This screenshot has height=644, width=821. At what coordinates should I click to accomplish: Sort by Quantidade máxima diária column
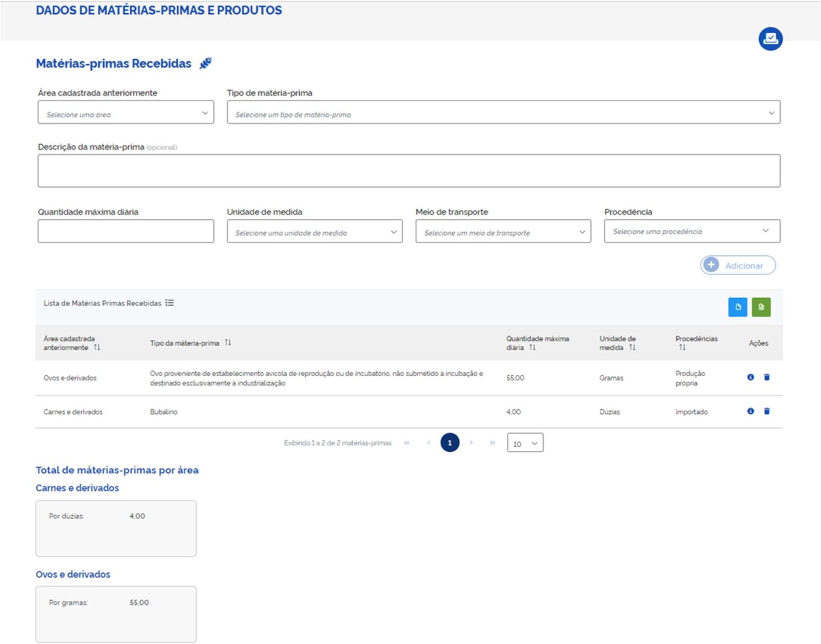pyautogui.click(x=532, y=348)
